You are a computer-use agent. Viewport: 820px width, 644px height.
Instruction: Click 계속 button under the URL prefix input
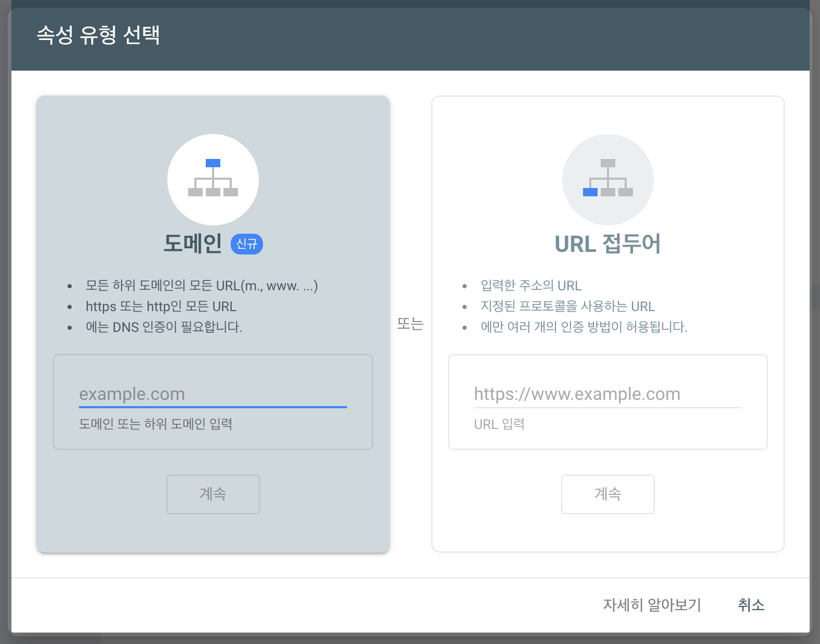pos(608,494)
